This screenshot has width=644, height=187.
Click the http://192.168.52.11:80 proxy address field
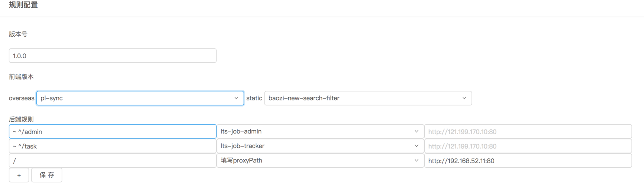tap(528, 161)
